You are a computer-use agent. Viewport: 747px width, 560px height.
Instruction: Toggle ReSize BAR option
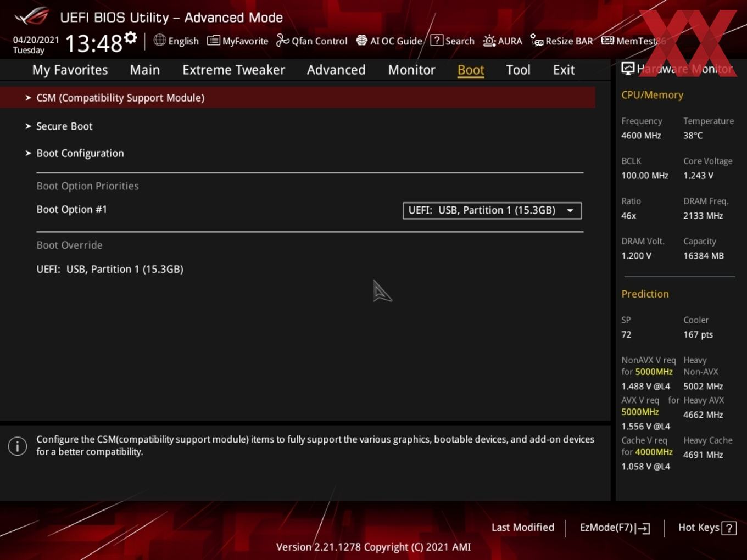[569, 41]
